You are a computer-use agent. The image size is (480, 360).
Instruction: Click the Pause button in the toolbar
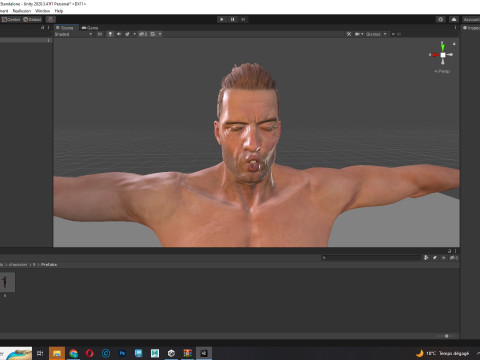click(x=232, y=19)
